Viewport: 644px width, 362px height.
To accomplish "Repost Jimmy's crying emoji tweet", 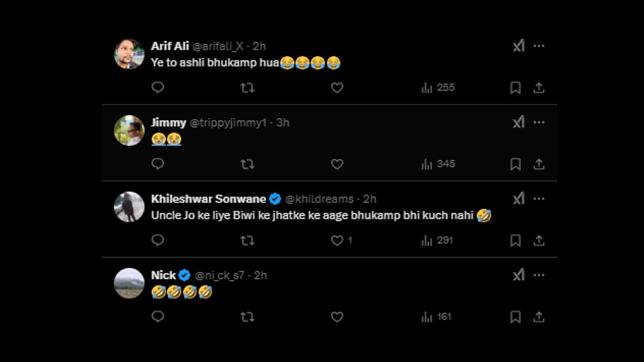I will [247, 164].
